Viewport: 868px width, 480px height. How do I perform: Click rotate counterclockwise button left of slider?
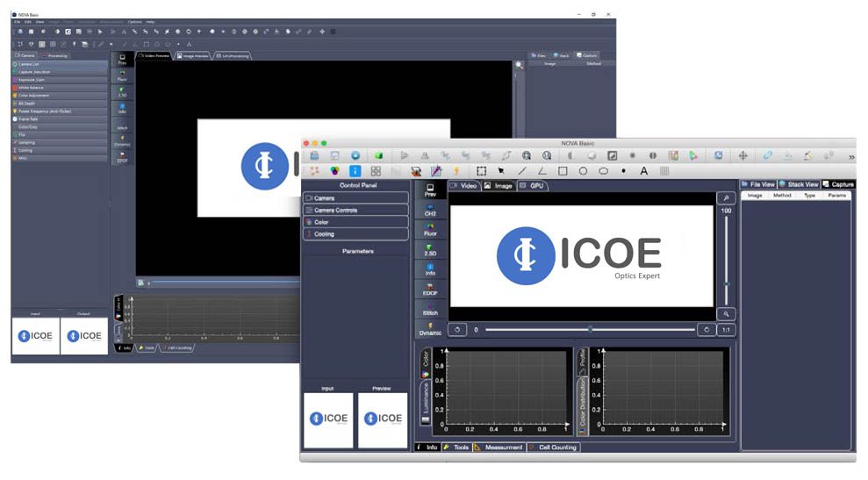pos(457,329)
